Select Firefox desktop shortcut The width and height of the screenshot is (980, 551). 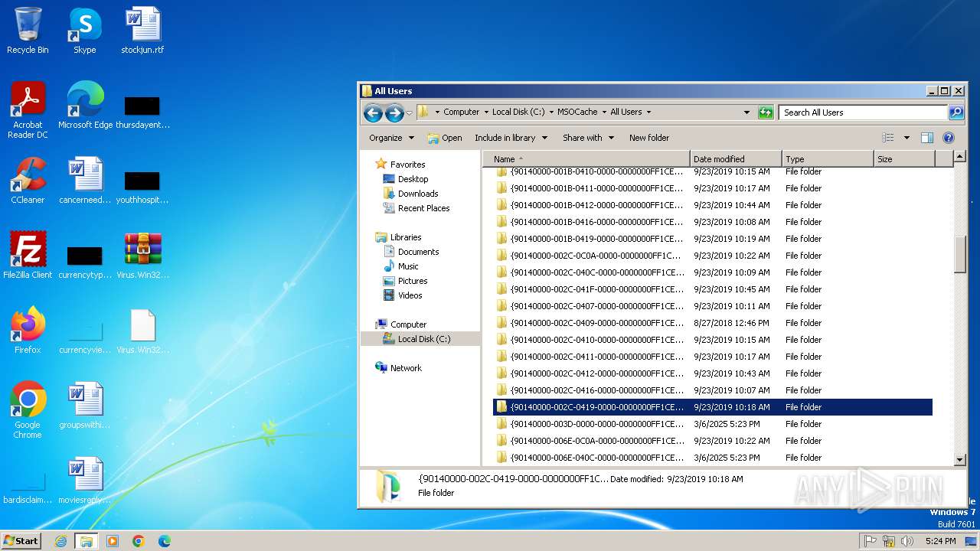(x=28, y=331)
